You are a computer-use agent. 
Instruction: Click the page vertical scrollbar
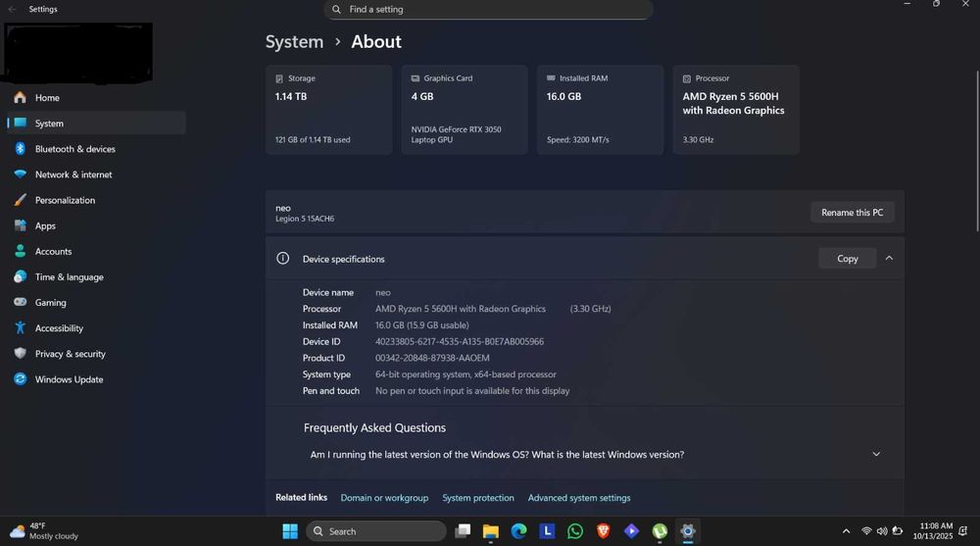pos(977,151)
